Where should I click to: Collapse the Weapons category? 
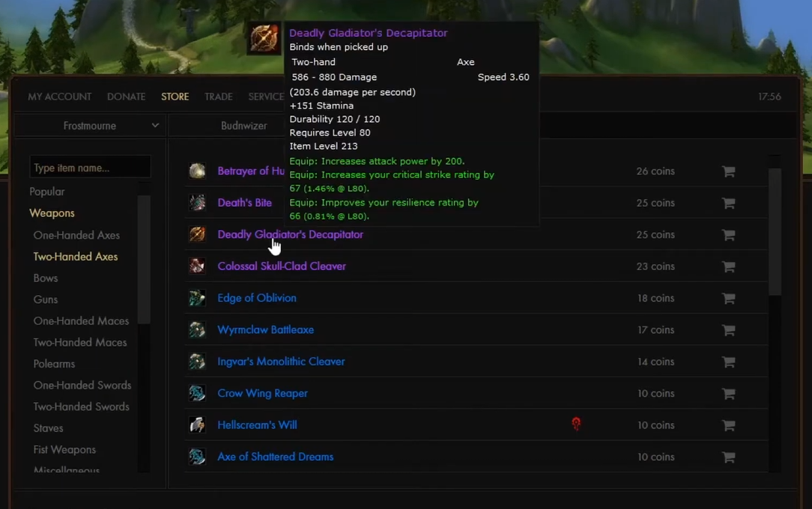pyautogui.click(x=52, y=213)
